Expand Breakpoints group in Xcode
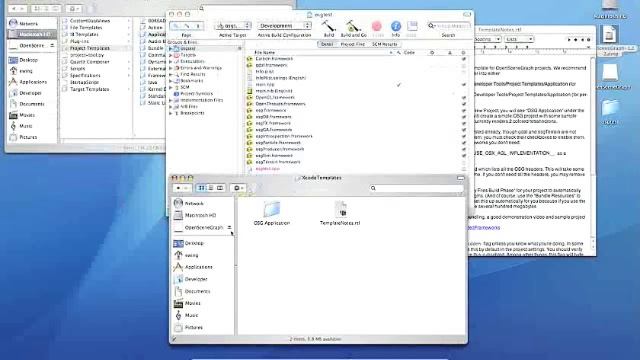Viewport: 640px width, 360px height. 171,113
